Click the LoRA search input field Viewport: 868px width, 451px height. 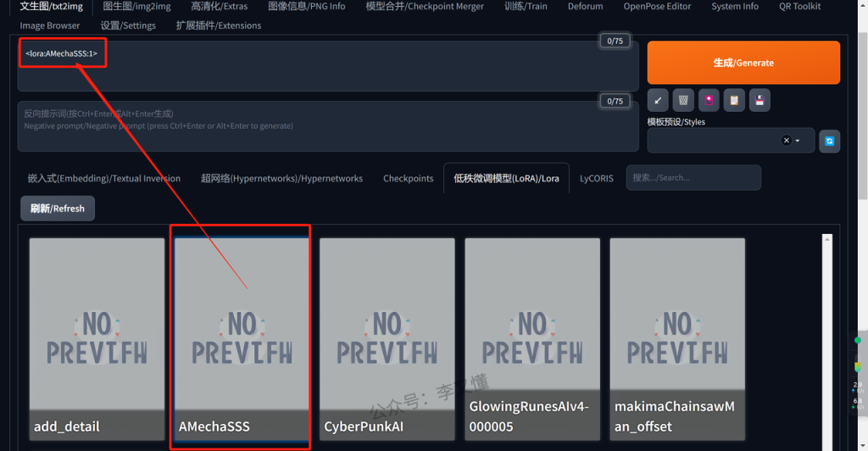point(693,178)
